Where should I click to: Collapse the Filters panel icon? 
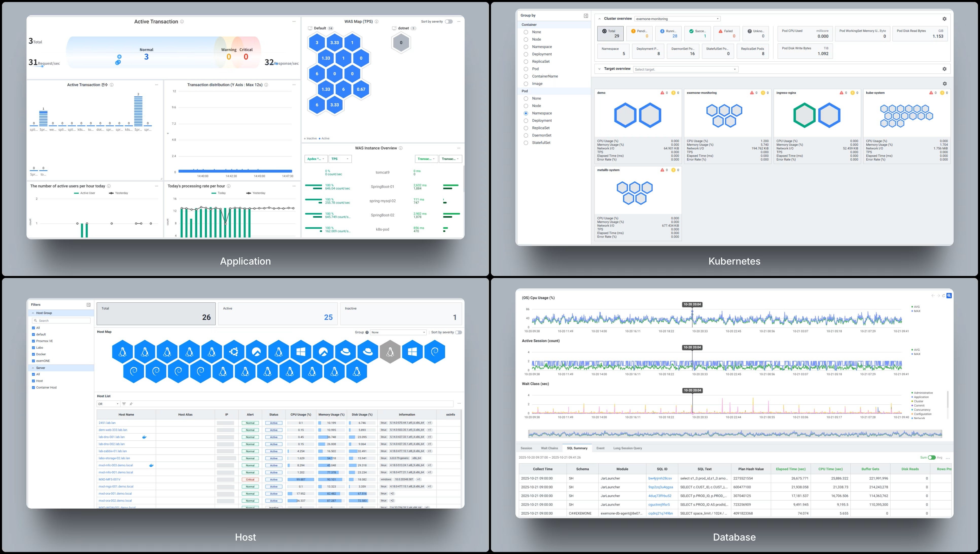pyautogui.click(x=89, y=305)
